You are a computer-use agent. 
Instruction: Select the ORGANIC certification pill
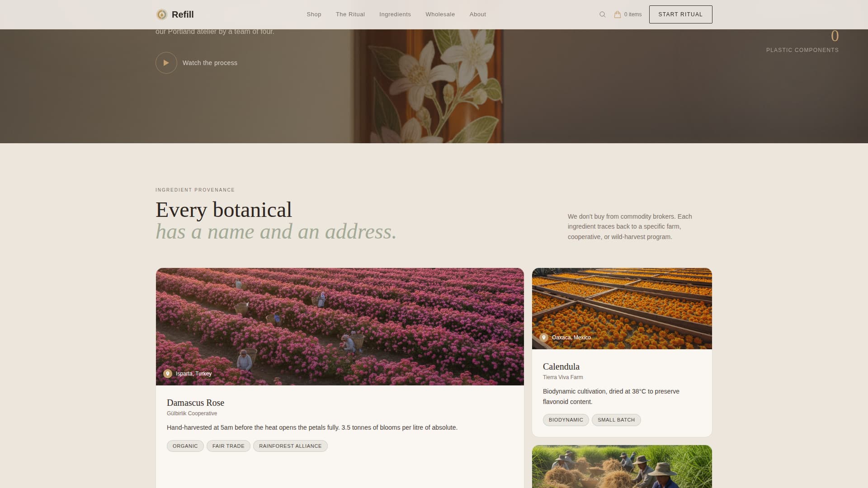coord(185,446)
